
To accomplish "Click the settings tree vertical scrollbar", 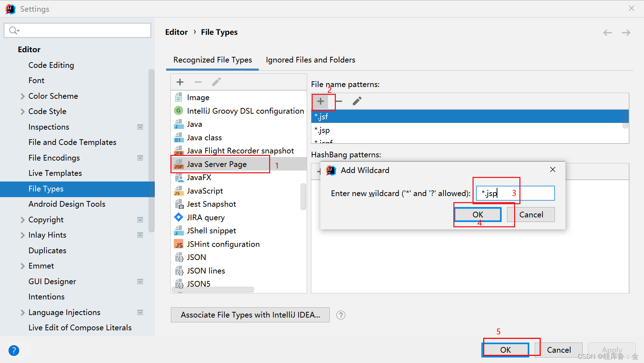I will click(152, 151).
